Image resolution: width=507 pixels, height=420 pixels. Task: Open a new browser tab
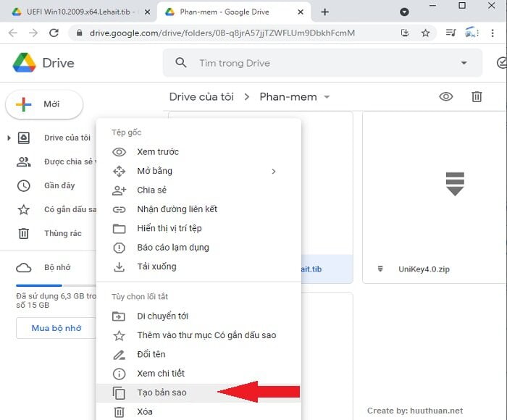click(324, 12)
